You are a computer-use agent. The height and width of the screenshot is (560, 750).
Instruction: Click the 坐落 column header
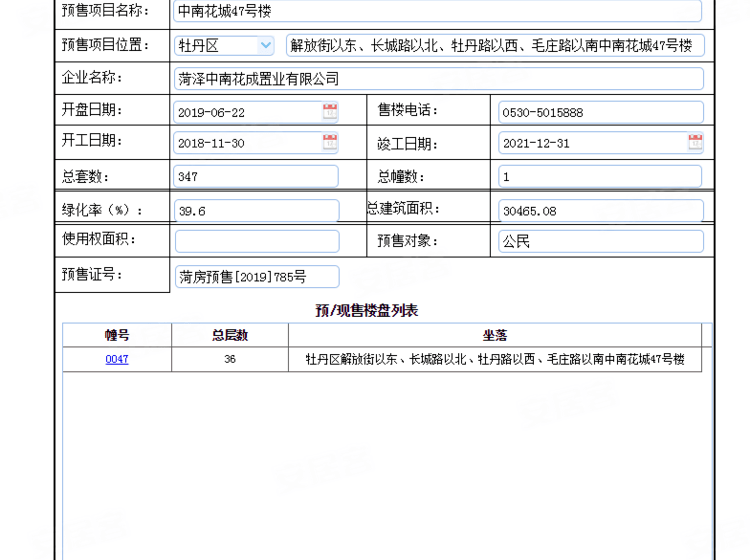[x=494, y=335]
